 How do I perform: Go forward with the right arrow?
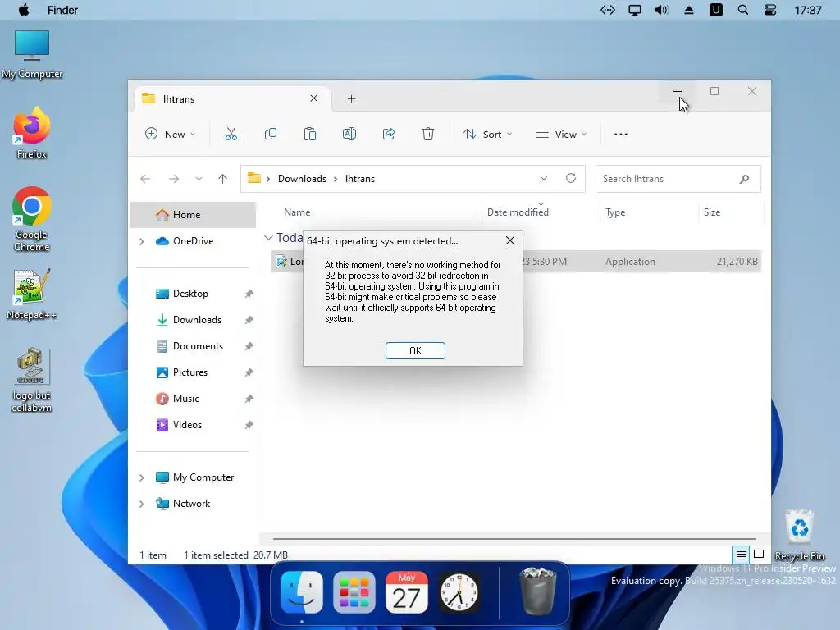pyautogui.click(x=174, y=179)
